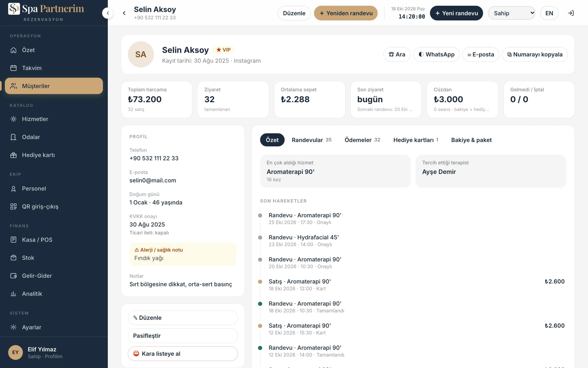Click the Yeniden randevu button

(346, 13)
